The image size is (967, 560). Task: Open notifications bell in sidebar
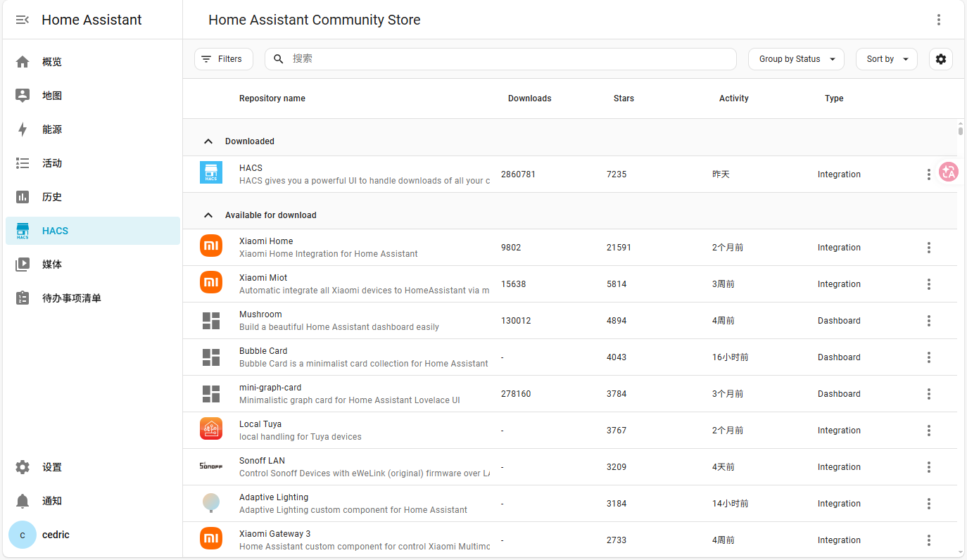[x=23, y=501]
